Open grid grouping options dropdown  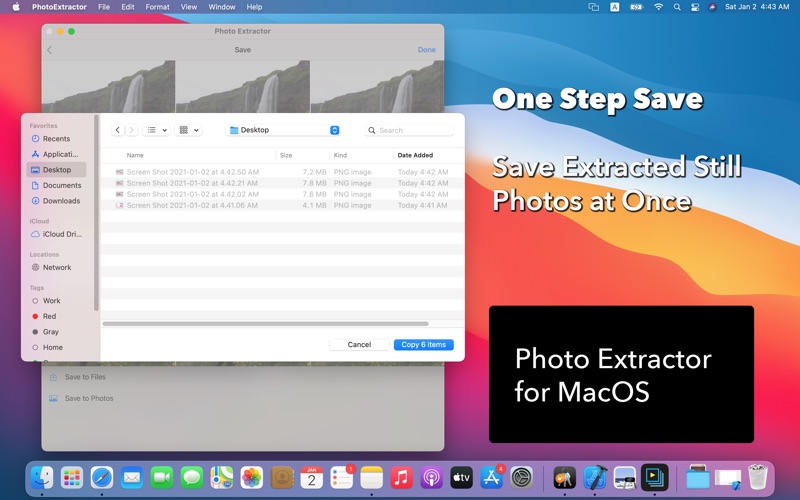click(188, 130)
